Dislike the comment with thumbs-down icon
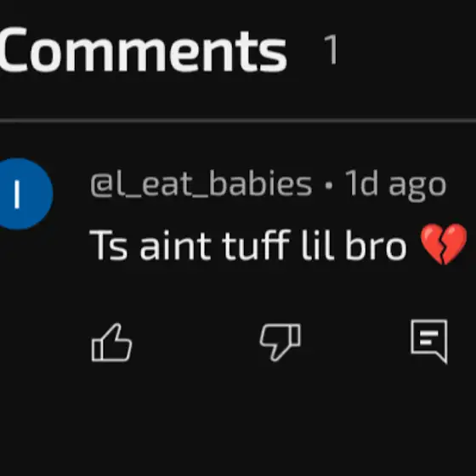The height and width of the screenshot is (476, 476). coord(280,343)
